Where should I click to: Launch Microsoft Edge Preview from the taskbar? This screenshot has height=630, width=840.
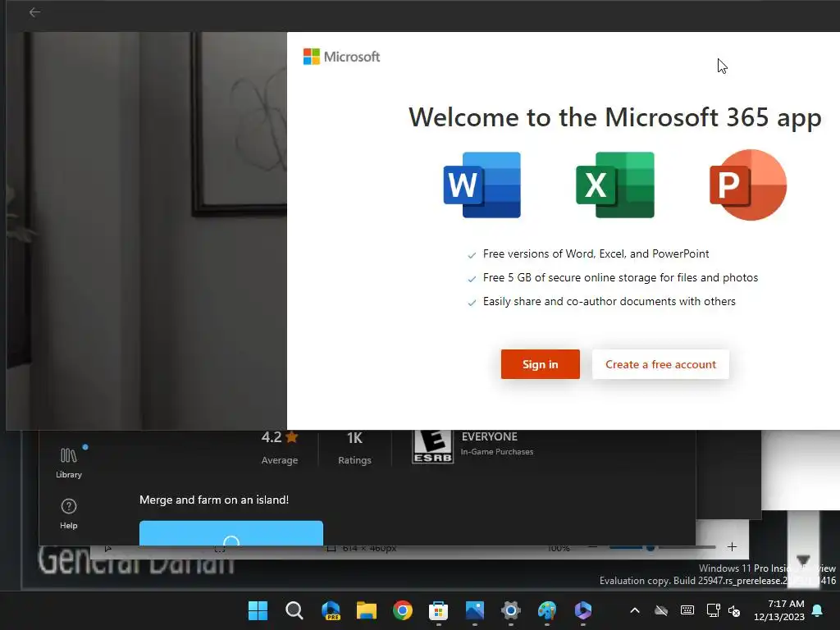331,610
